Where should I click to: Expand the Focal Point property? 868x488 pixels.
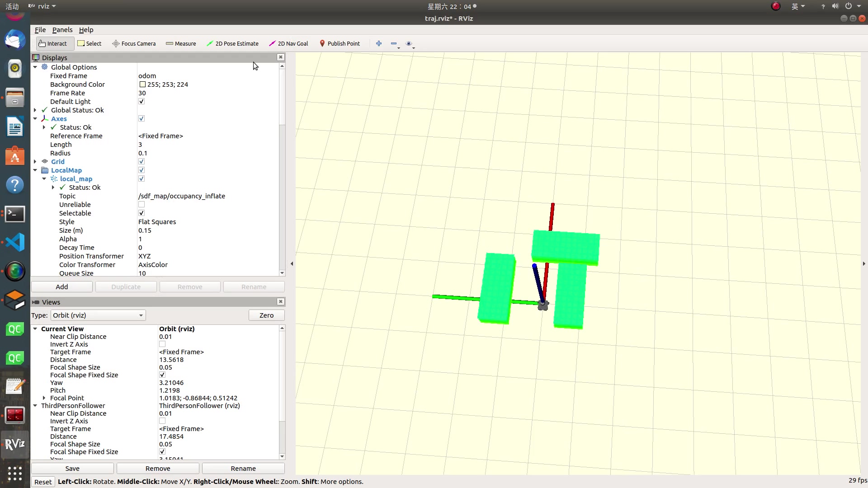pyautogui.click(x=44, y=398)
